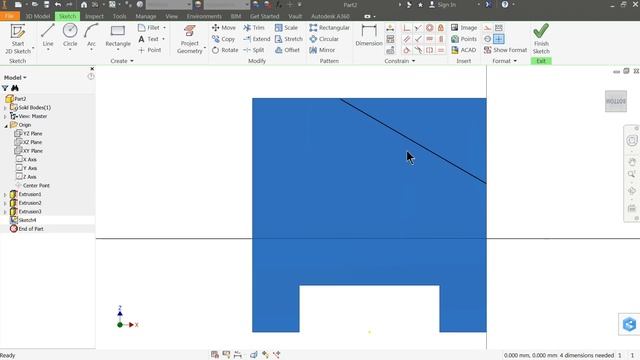The width and height of the screenshot is (640, 360).
Task: Select YZ Plane in browser
Action: tap(29, 133)
